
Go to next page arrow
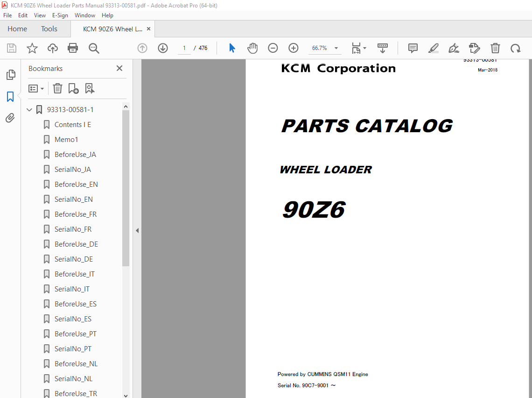tap(163, 48)
